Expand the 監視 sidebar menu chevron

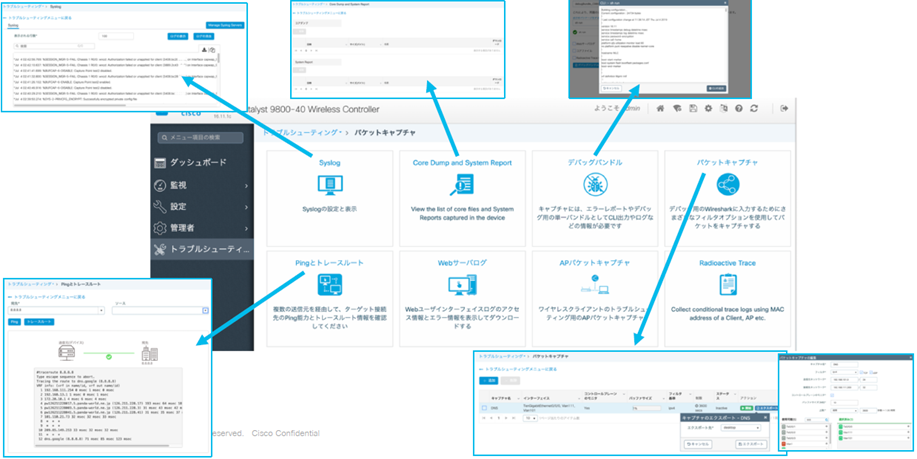point(246,185)
